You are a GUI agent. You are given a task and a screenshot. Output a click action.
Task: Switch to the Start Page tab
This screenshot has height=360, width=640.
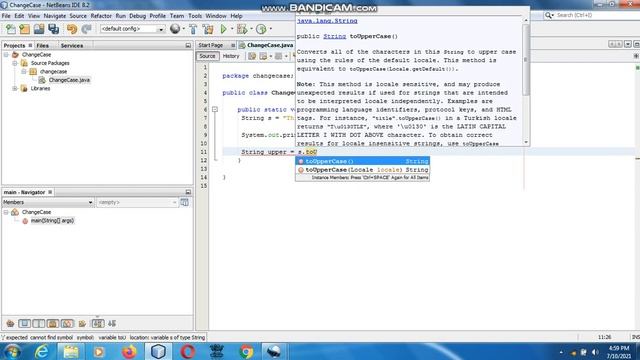[211, 45]
